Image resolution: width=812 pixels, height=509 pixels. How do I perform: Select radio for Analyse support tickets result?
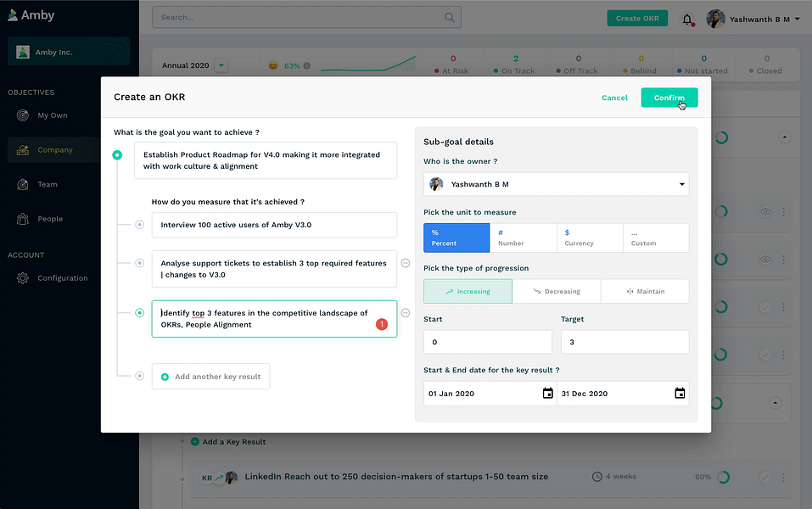pos(139,263)
